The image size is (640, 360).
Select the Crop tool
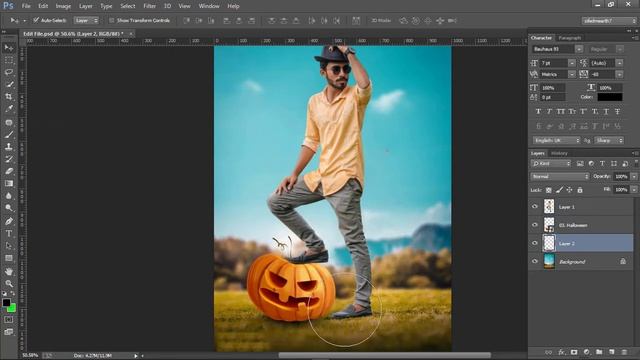coord(9,97)
